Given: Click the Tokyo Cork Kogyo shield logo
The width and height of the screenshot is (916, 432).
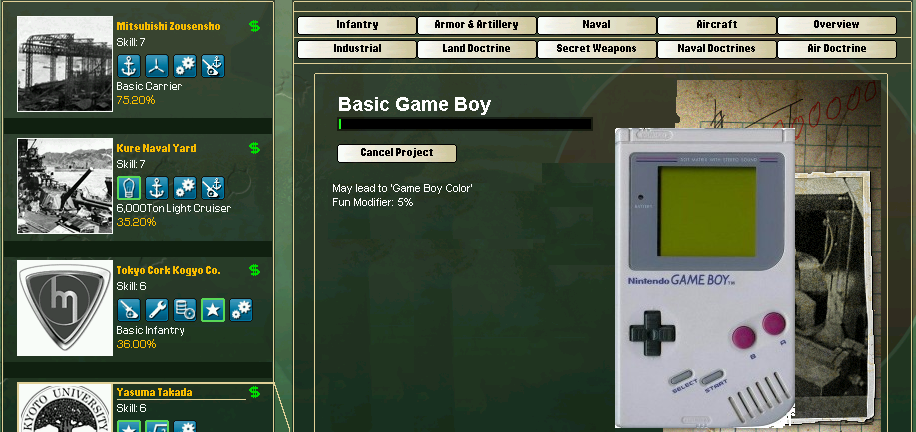Looking at the screenshot, I should (x=65, y=308).
